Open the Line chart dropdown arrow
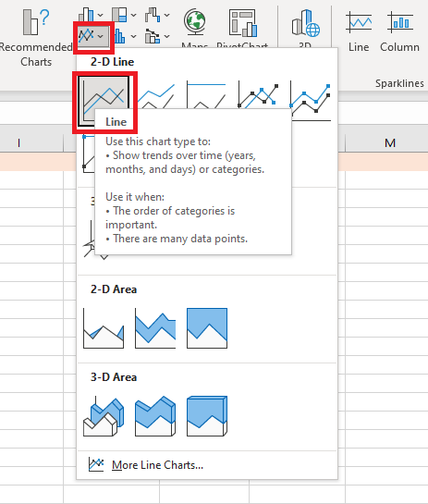Image resolution: width=428 pixels, height=504 pixels. 101,36
